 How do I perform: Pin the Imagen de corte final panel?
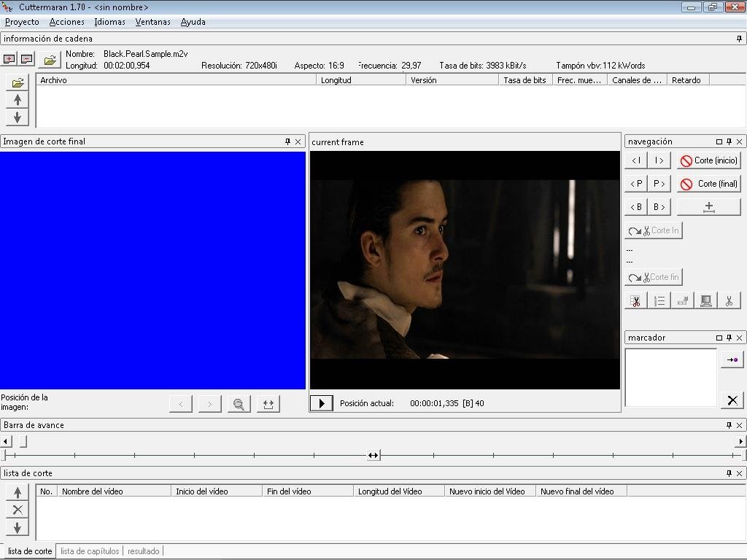click(287, 141)
